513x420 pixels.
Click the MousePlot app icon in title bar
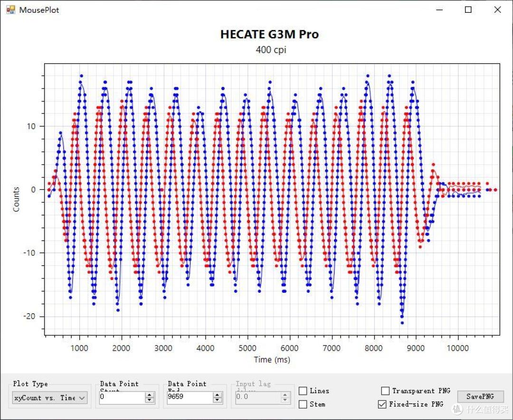pyautogui.click(x=10, y=10)
